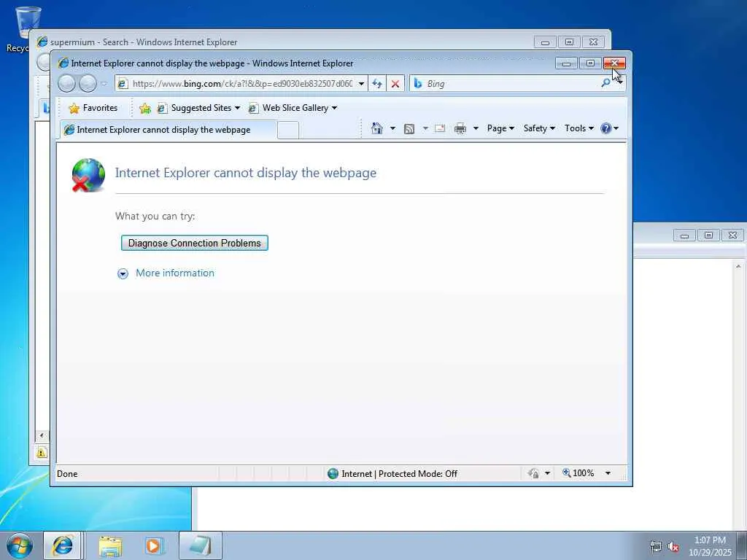This screenshot has height=560, width=747.
Task: Click the Internet Protected Mode zone status
Action: coord(392,474)
